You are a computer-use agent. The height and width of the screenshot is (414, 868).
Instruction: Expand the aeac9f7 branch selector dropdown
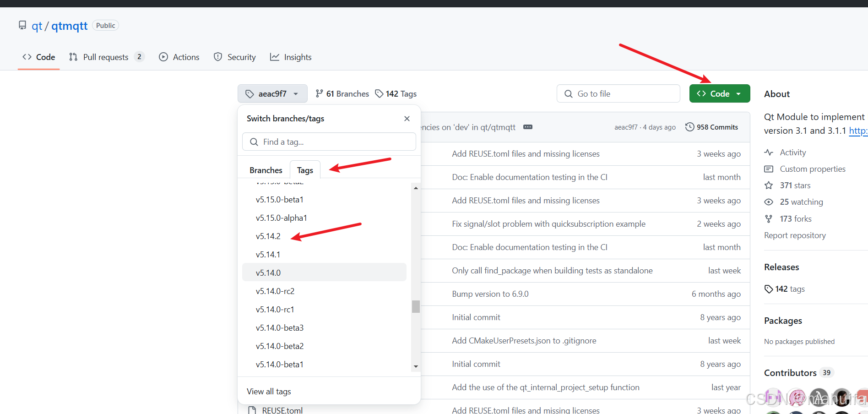pos(272,93)
